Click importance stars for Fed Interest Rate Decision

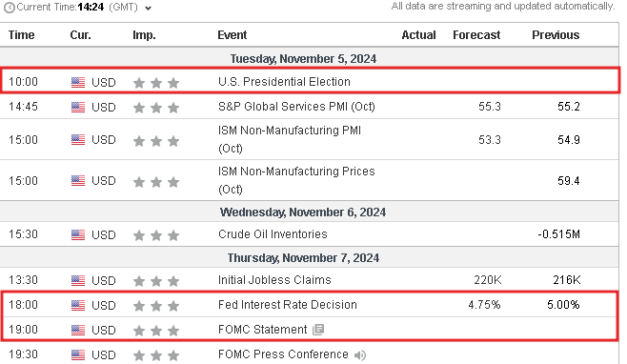156,306
